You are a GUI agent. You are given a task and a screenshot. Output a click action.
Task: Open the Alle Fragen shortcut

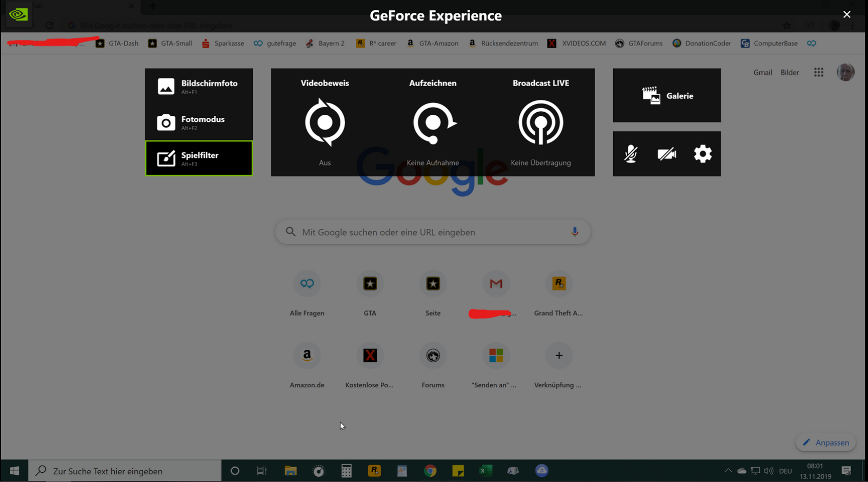[x=307, y=294]
